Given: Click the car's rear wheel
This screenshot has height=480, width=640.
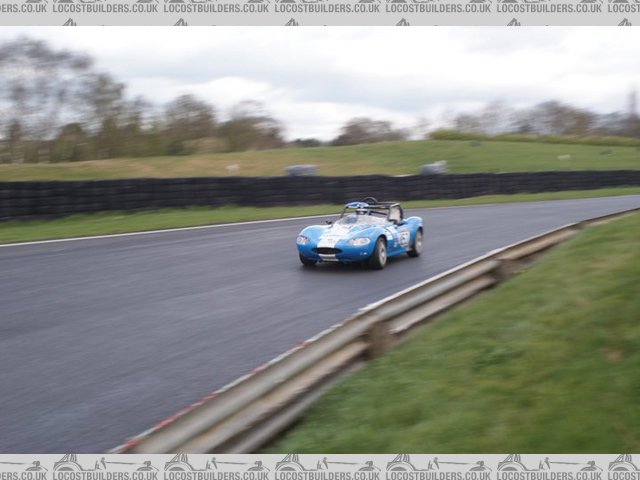Looking at the screenshot, I should [x=416, y=243].
